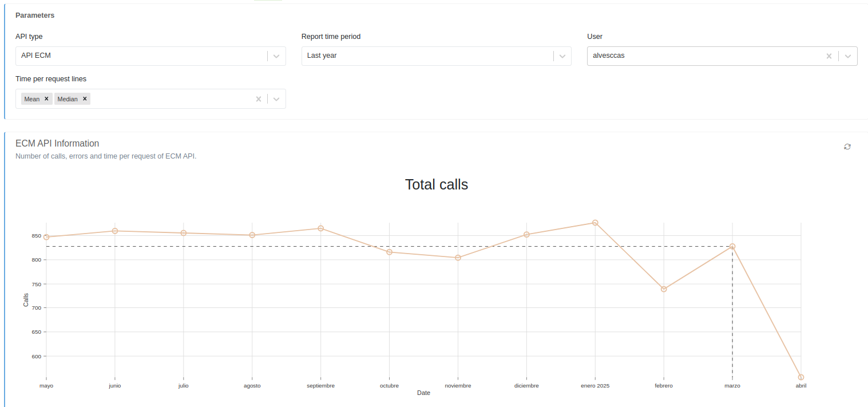Image resolution: width=868 pixels, height=407 pixels.
Task: Click the refresh icon for ECM API Information
Action: click(x=847, y=147)
